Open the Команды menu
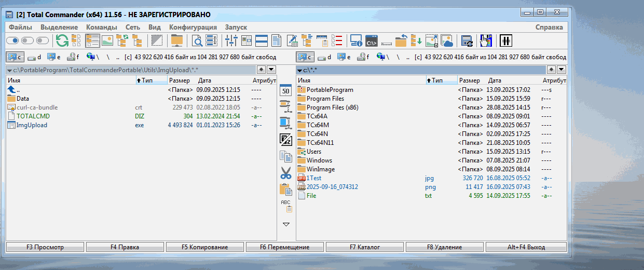The image size is (644, 270). point(102,27)
